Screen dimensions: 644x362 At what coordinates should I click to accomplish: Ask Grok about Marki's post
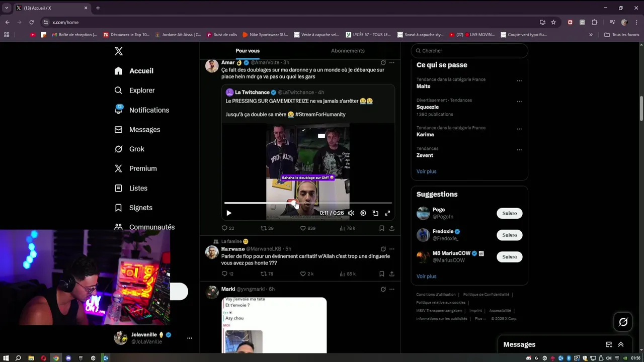click(383, 289)
